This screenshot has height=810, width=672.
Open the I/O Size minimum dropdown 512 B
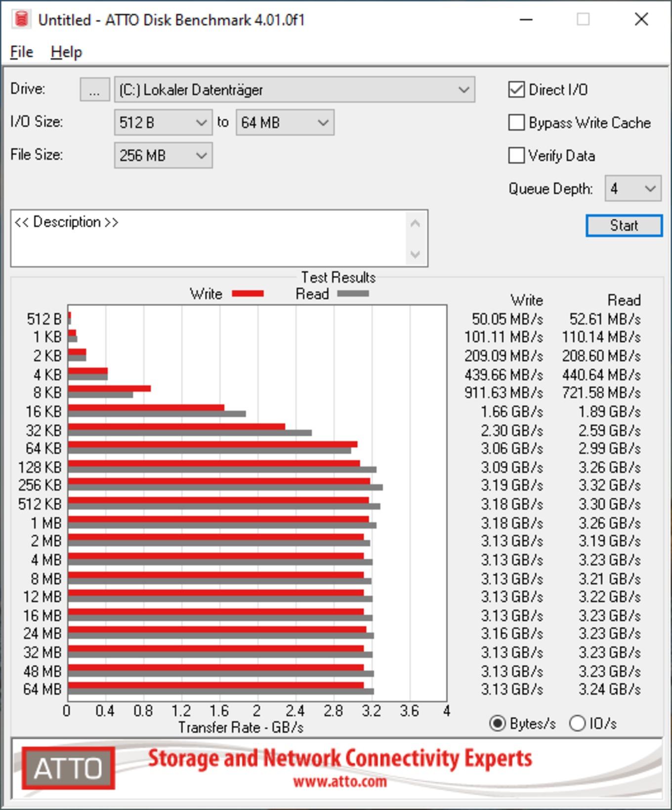click(x=163, y=122)
